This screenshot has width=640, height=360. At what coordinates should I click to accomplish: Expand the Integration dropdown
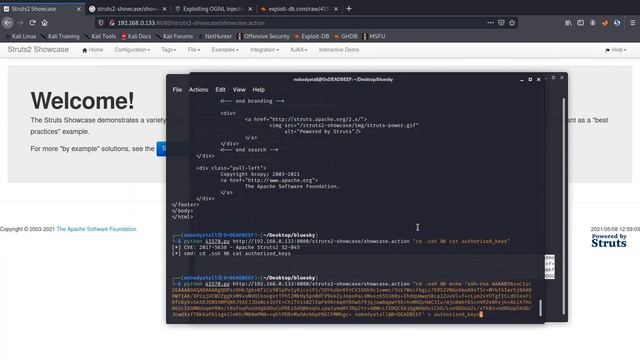click(x=264, y=50)
